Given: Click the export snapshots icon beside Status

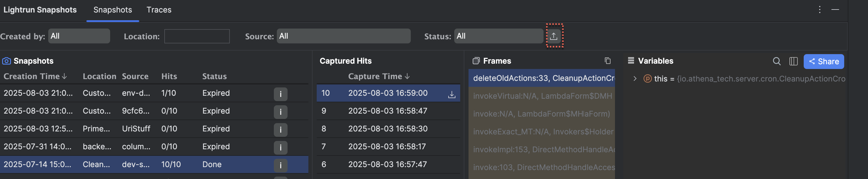Looking at the screenshot, I should pyautogui.click(x=554, y=36).
